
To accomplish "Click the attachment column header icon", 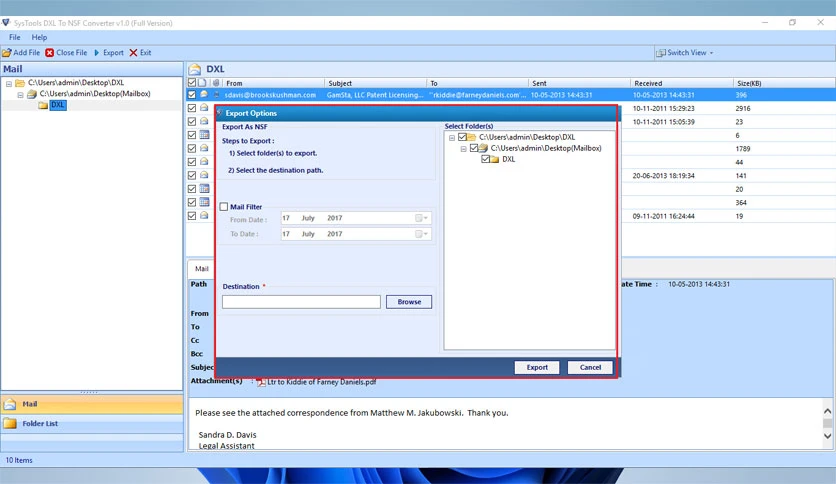I will (216, 83).
